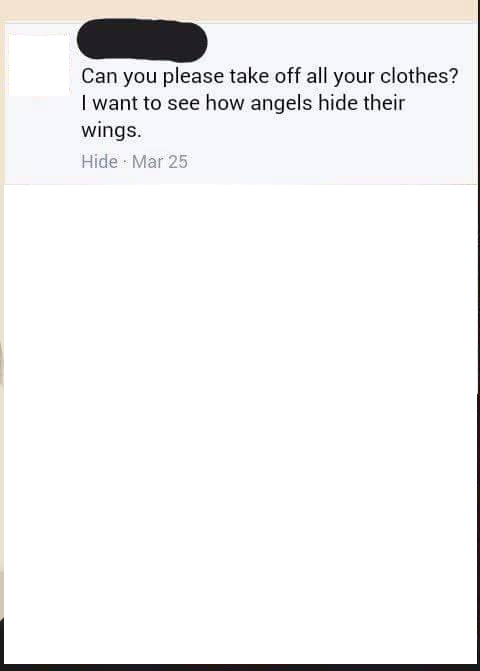The image size is (480, 671).
Task: Click the dot separator between Hide and Mar 25
Action: tap(124, 163)
